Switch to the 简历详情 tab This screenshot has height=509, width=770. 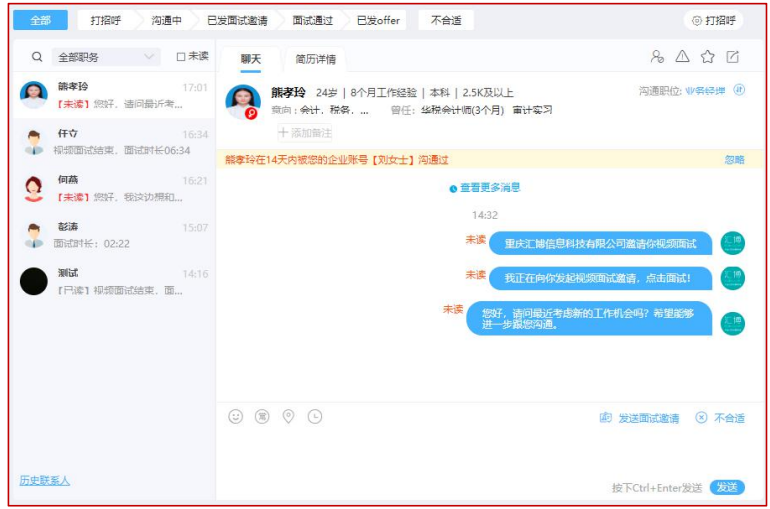(x=315, y=59)
